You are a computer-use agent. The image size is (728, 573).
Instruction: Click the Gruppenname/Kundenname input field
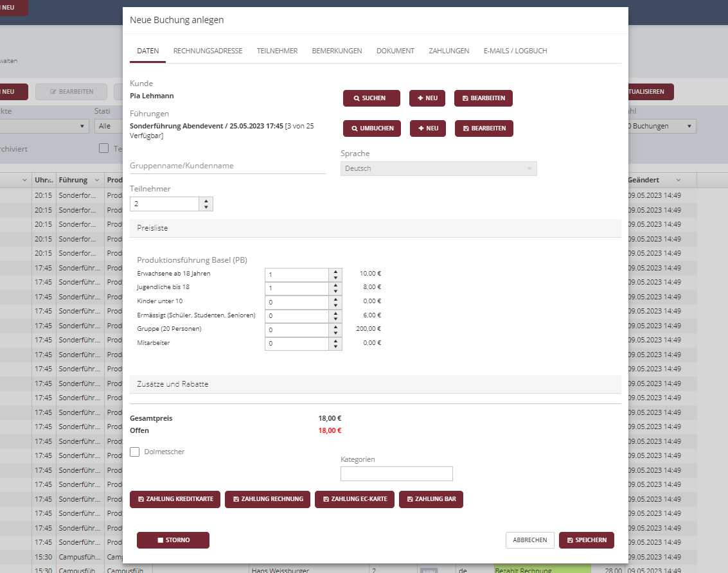pyautogui.click(x=227, y=166)
